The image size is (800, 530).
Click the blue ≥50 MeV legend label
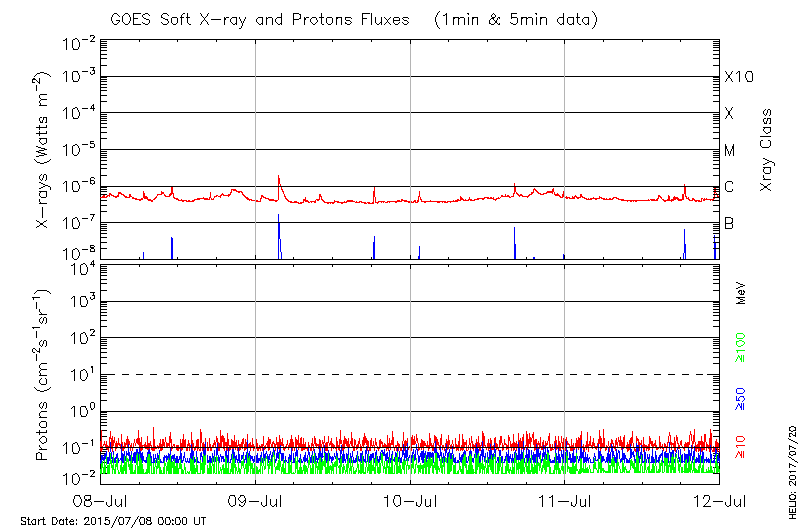click(x=741, y=397)
